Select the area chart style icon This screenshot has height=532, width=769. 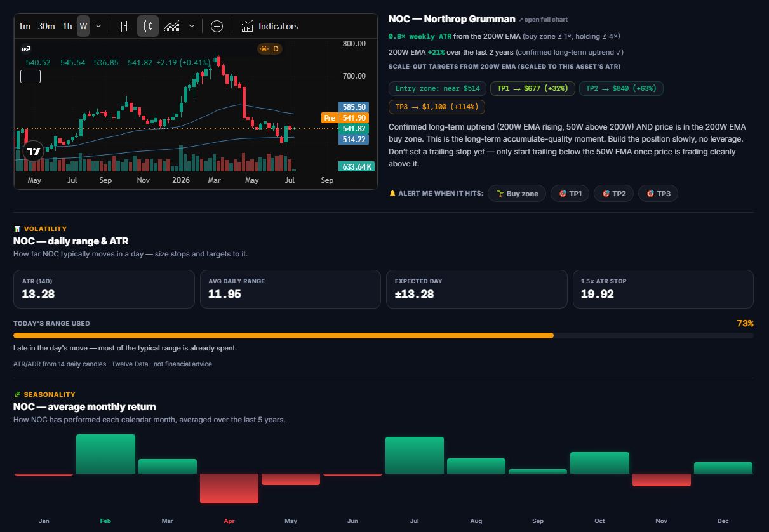coord(171,26)
